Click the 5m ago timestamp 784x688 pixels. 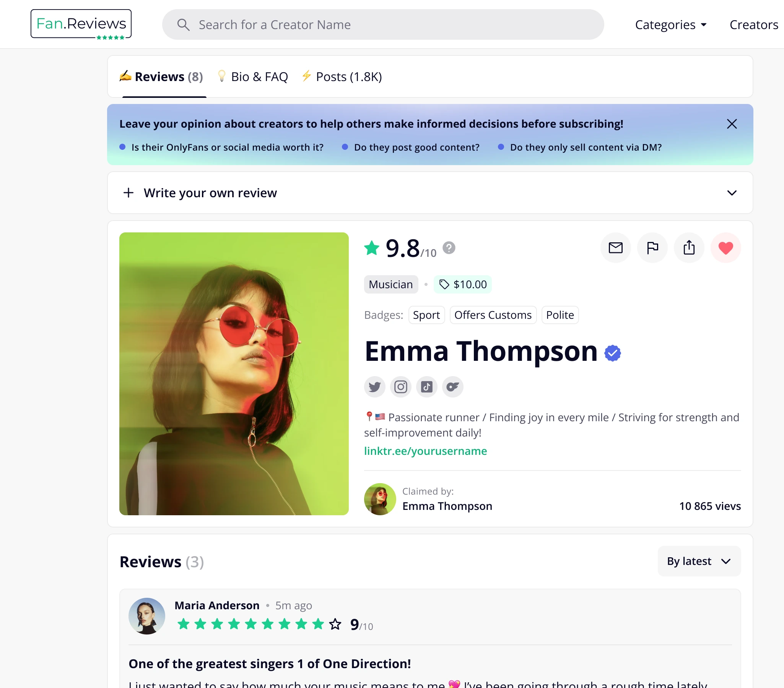pos(294,605)
